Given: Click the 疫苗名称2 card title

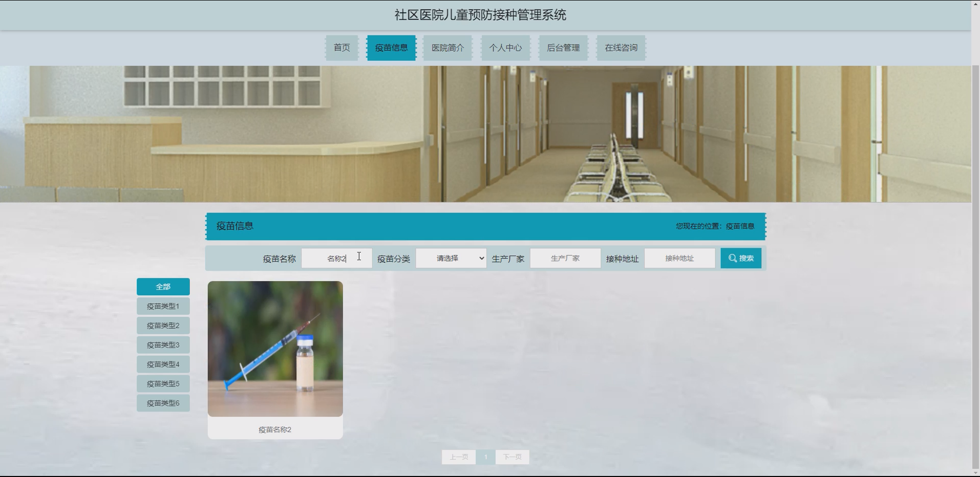Looking at the screenshot, I should (275, 430).
